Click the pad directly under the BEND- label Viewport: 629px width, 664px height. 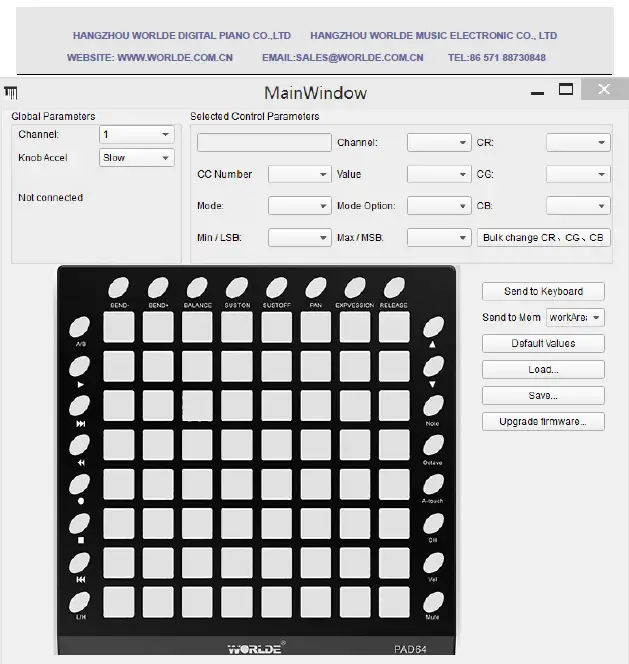[x=119, y=327]
